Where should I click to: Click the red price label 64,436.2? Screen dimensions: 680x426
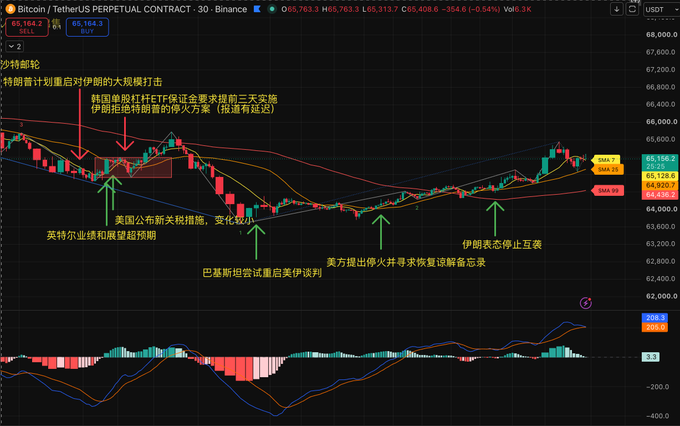[x=660, y=195]
